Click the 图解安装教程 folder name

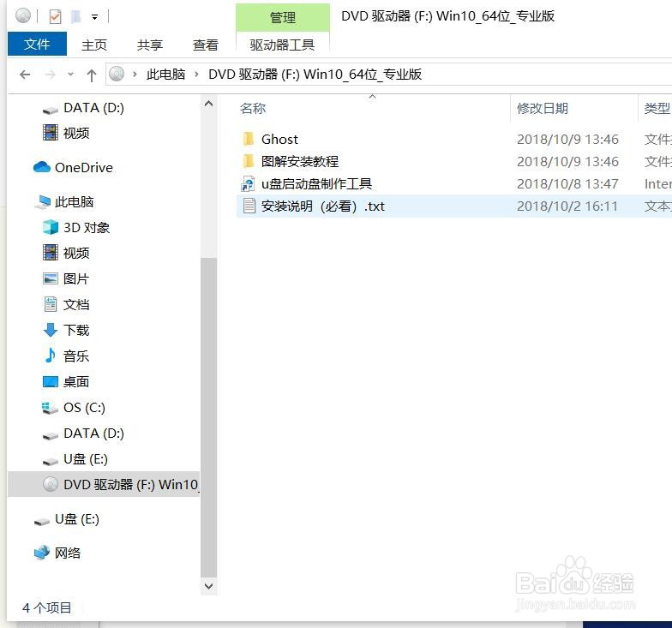pos(300,161)
